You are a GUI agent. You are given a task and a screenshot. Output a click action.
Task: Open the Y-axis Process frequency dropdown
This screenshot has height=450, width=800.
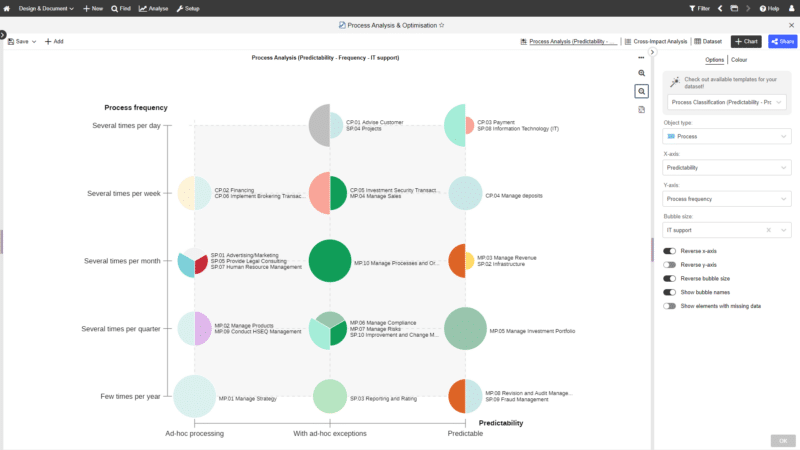pos(725,199)
